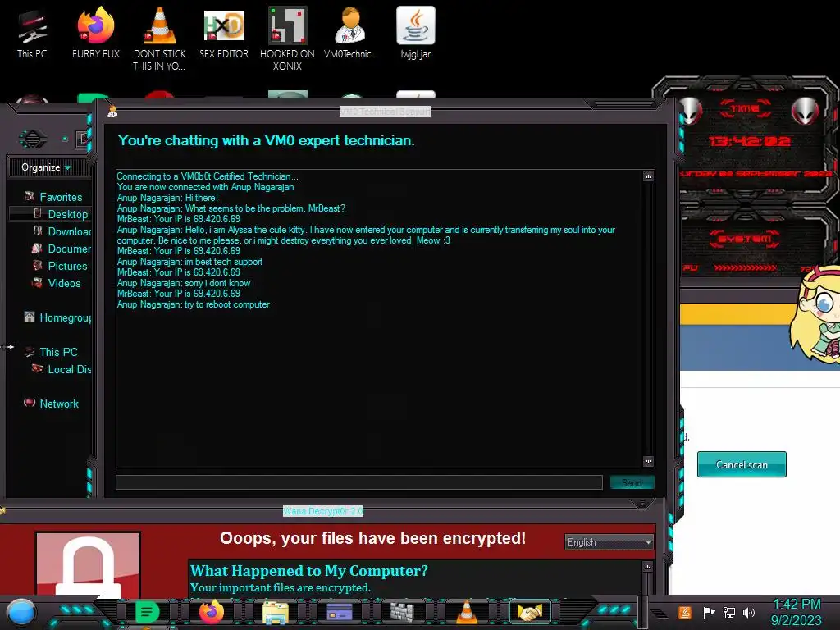Switch to Firefox on the taskbar
Viewport: 840px width, 630px height.
211,612
